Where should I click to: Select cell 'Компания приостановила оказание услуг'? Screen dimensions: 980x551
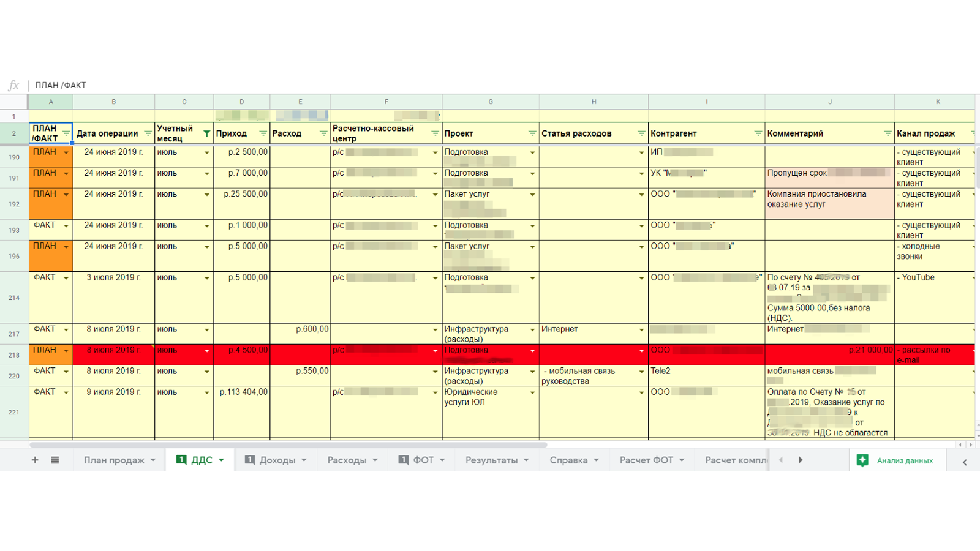[830, 204]
